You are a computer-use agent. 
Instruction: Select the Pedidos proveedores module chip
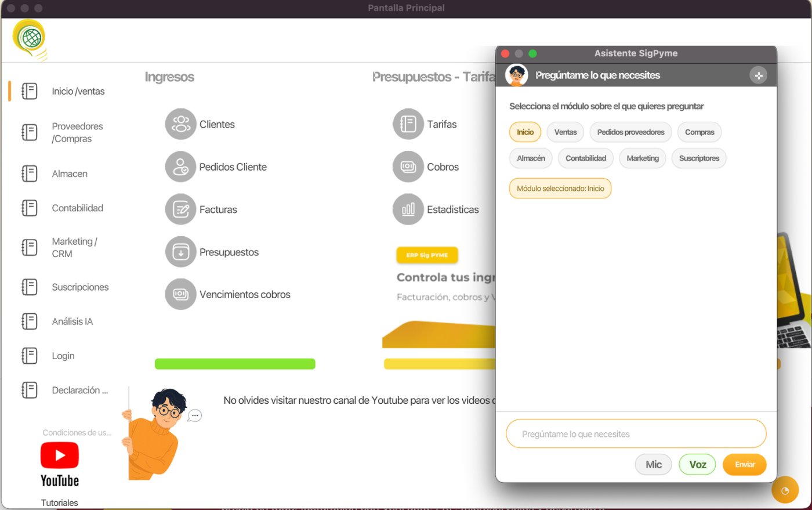(631, 132)
